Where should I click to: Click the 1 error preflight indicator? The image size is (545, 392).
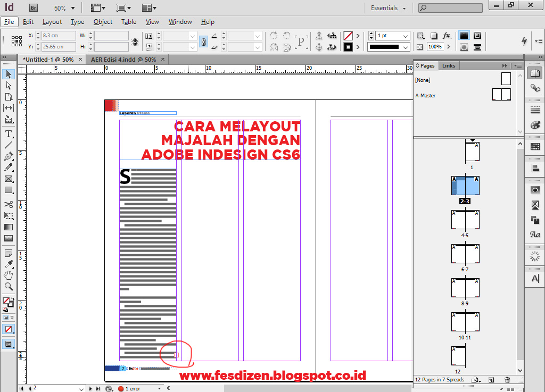pyautogui.click(x=129, y=388)
